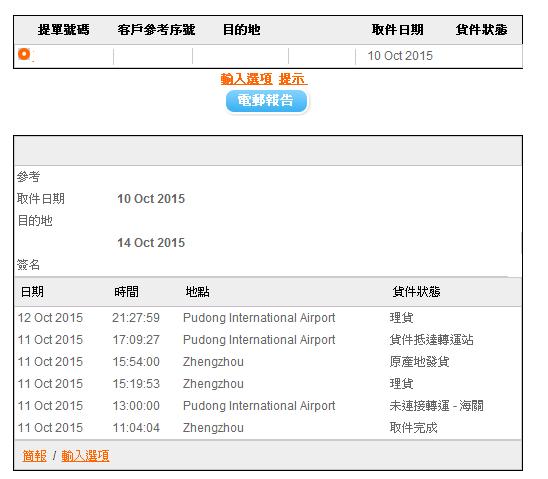Click the 原產地發貨 status

[x=419, y=362]
